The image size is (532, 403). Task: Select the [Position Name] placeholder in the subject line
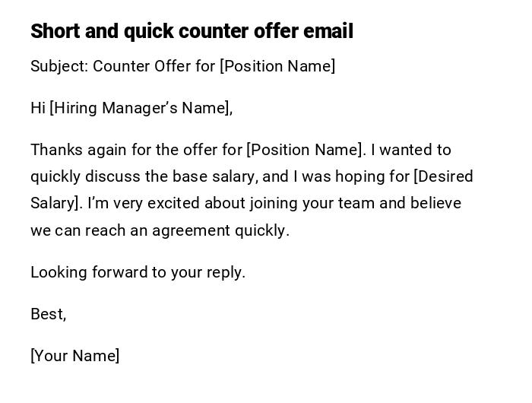tap(277, 66)
